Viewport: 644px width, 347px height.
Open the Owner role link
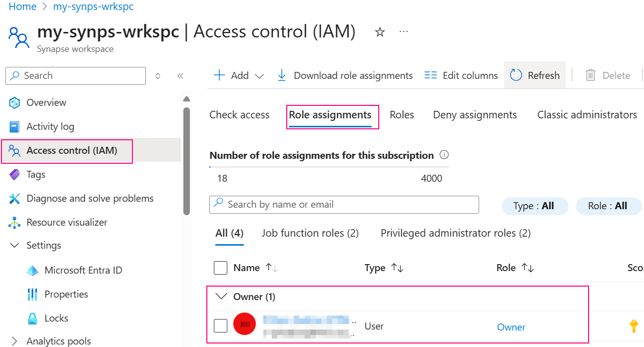(x=511, y=327)
